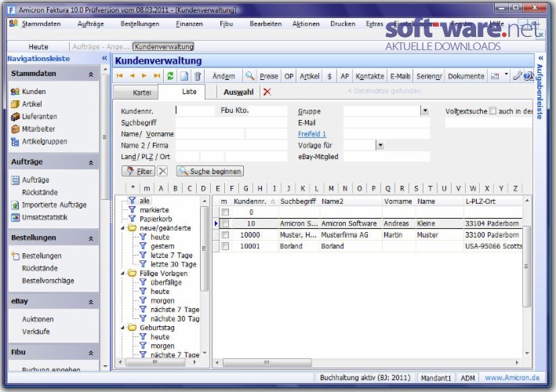Open Kontakte from toolbar

369,76
